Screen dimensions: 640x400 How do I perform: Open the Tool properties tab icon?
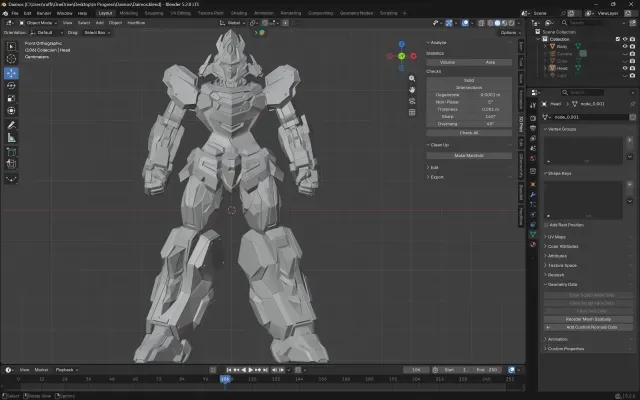coord(533,105)
